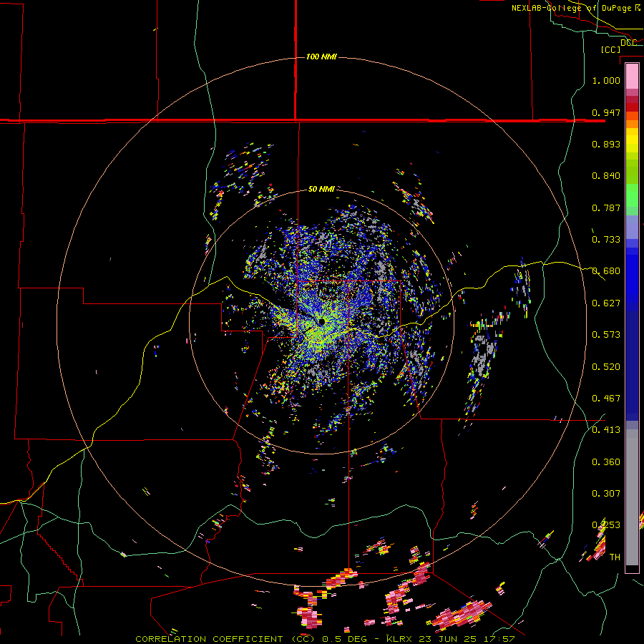Click the 100 NMI range ring label
Image resolution: width=644 pixels, height=644 pixels.
(321, 57)
